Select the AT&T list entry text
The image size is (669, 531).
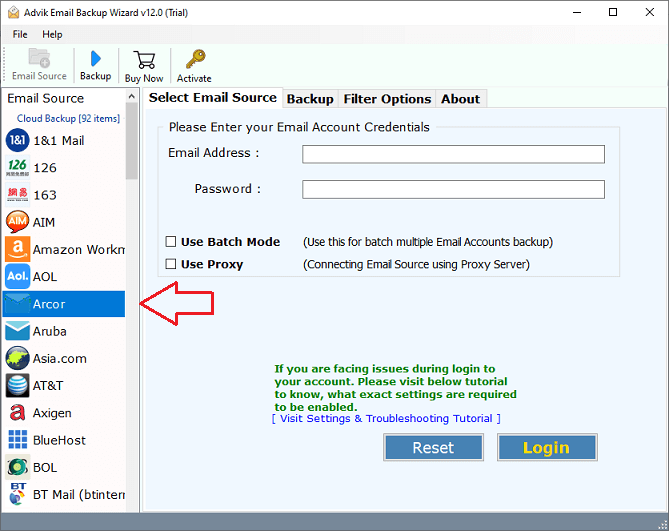(x=48, y=386)
